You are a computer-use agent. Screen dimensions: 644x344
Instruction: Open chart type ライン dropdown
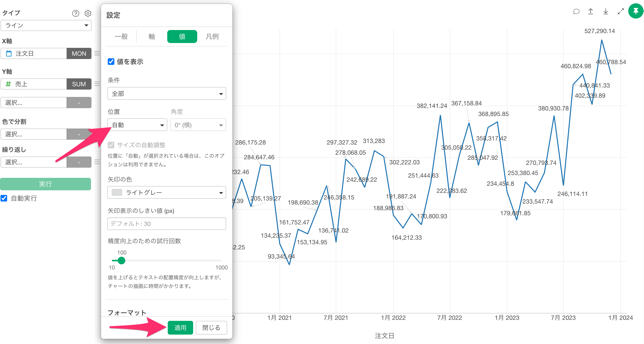[46, 25]
